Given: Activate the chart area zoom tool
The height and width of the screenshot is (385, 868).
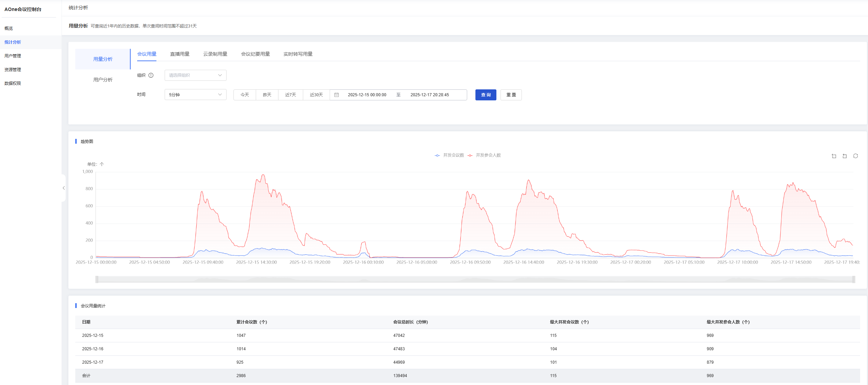Looking at the screenshot, I should [834, 156].
